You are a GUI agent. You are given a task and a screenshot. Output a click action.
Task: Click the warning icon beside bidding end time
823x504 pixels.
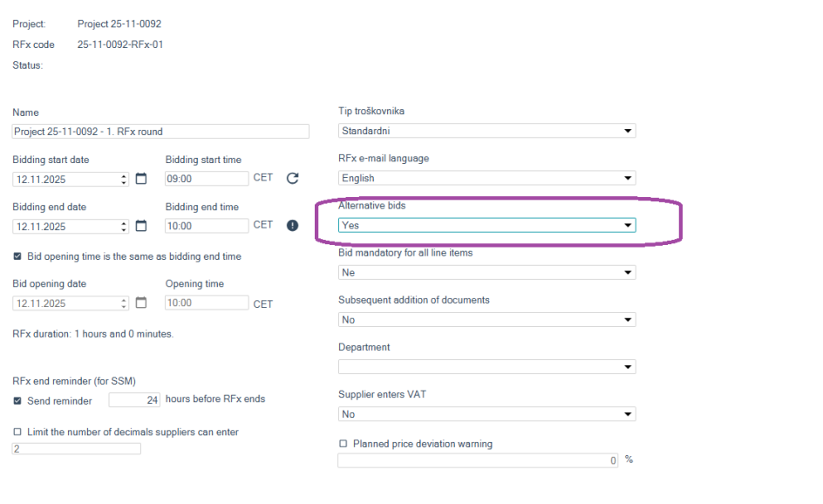(x=292, y=225)
